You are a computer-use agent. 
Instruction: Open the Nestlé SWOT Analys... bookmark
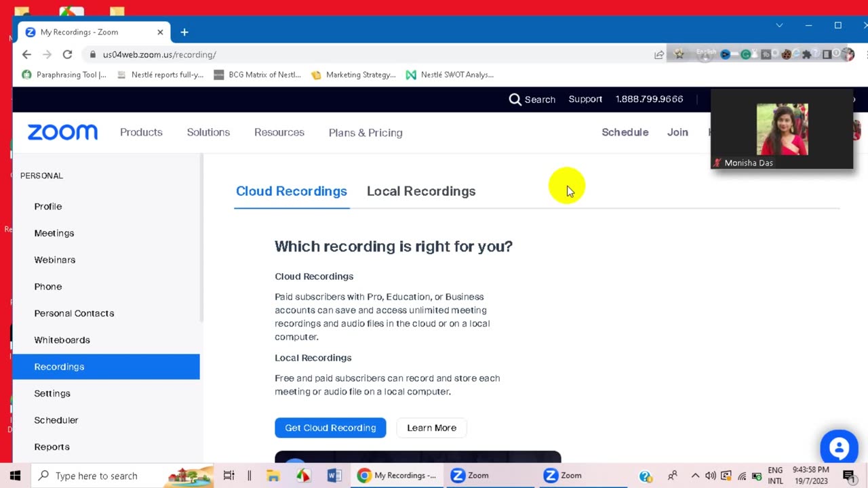click(450, 75)
